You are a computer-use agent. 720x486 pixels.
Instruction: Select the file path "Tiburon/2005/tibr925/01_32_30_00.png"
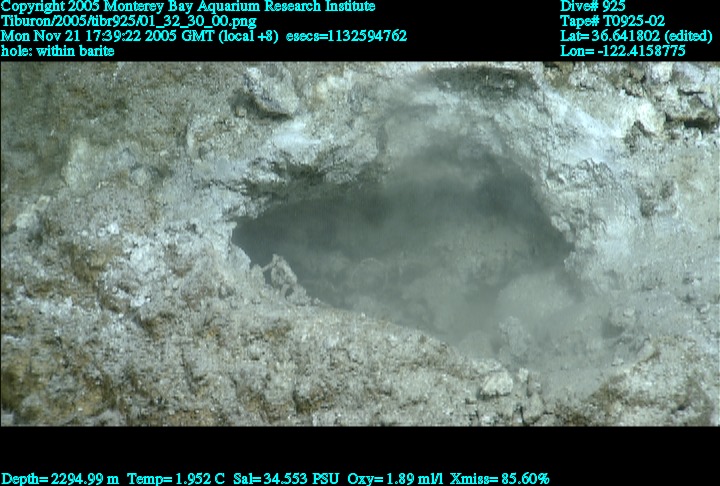click(x=129, y=21)
